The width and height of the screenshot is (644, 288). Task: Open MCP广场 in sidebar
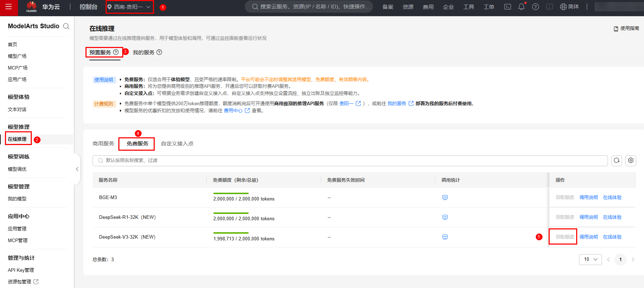[18, 68]
